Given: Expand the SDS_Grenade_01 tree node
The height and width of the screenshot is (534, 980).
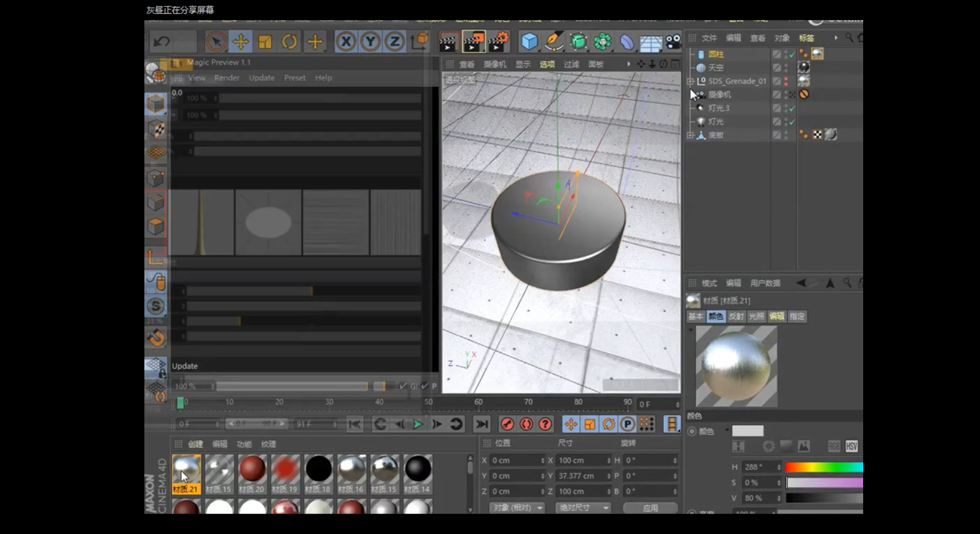Looking at the screenshot, I should [x=691, y=81].
